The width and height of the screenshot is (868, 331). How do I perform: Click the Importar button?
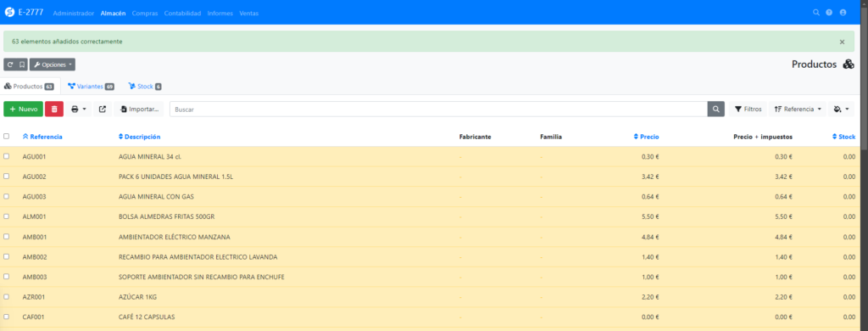(139, 109)
